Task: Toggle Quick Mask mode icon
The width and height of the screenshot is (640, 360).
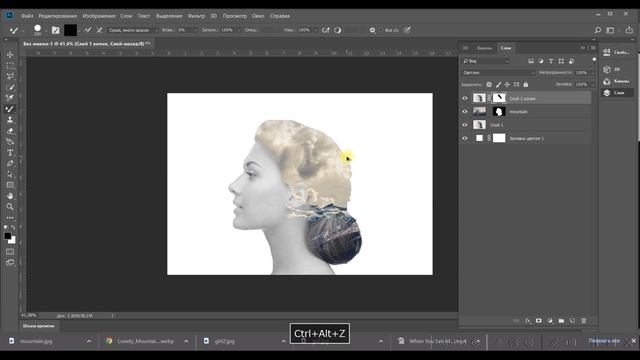Action: tap(10, 252)
